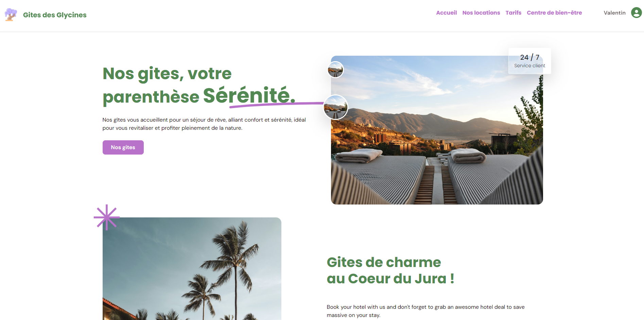Click the 24 / 7 Service client card
This screenshot has height=320, width=644.
(x=529, y=61)
